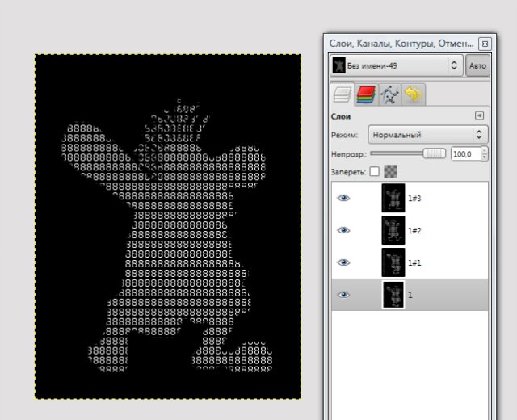Switch to the Layers tab
Viewport: 517px width, 420px height.
point(343,94)
